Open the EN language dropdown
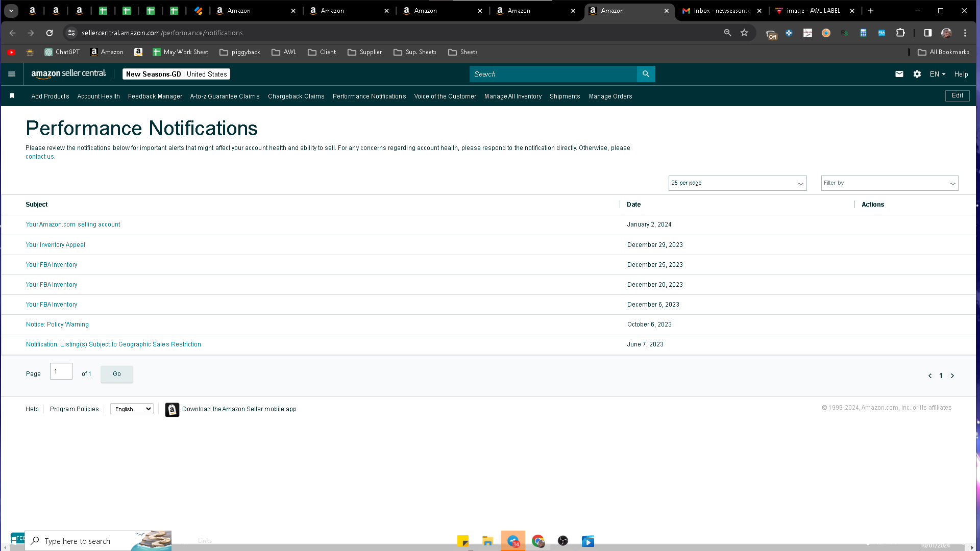Image resolution: width=980 pixels, height=551 pixels. [938, 74]
